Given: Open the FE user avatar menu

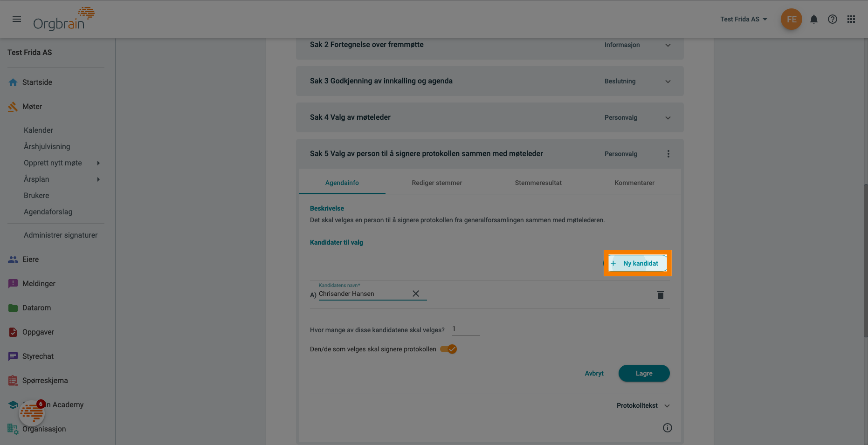Looking at the screenshot, I should pyautogui.click(x=791, y=19).
